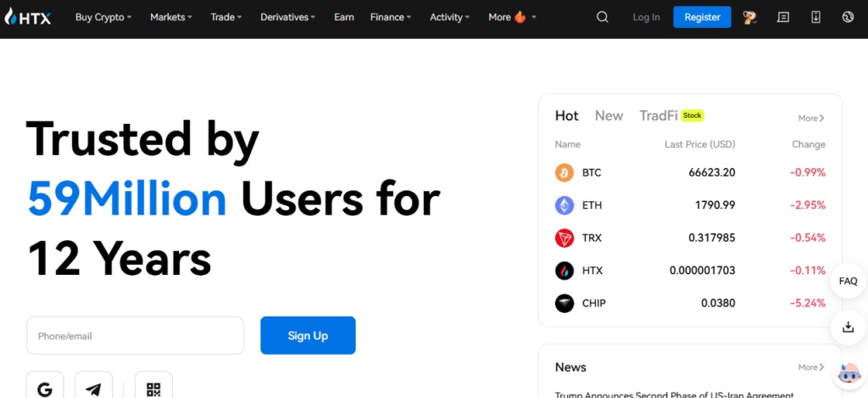Click the Last Price (USD) column header
The width and height of the screenshot is (868, 398).
tap(699, 144)
